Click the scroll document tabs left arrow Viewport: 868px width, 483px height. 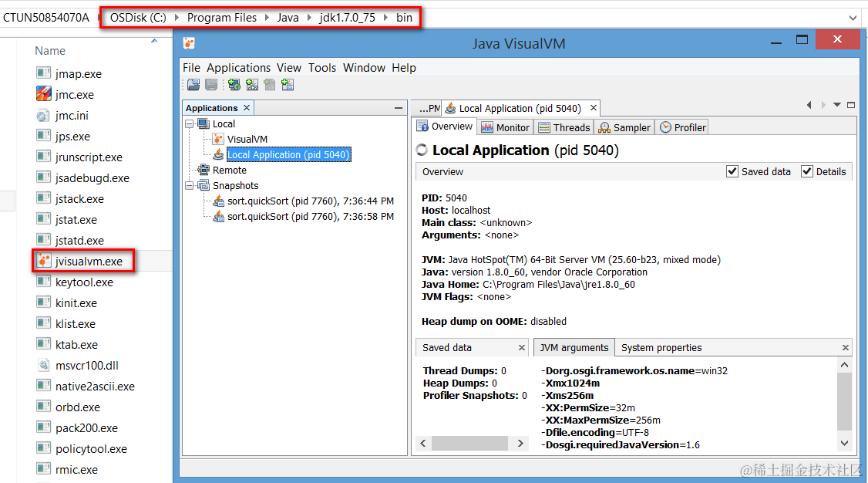coord(809,105)
